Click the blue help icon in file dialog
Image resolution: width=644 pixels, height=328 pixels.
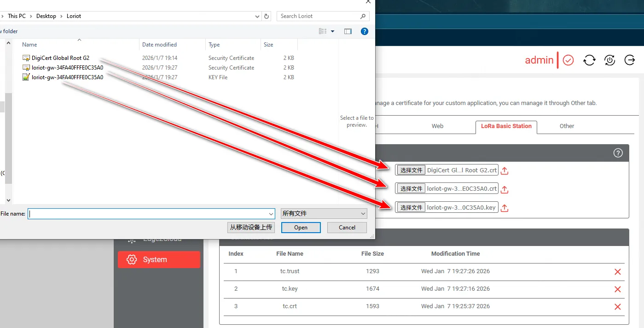tap(365, 31)
